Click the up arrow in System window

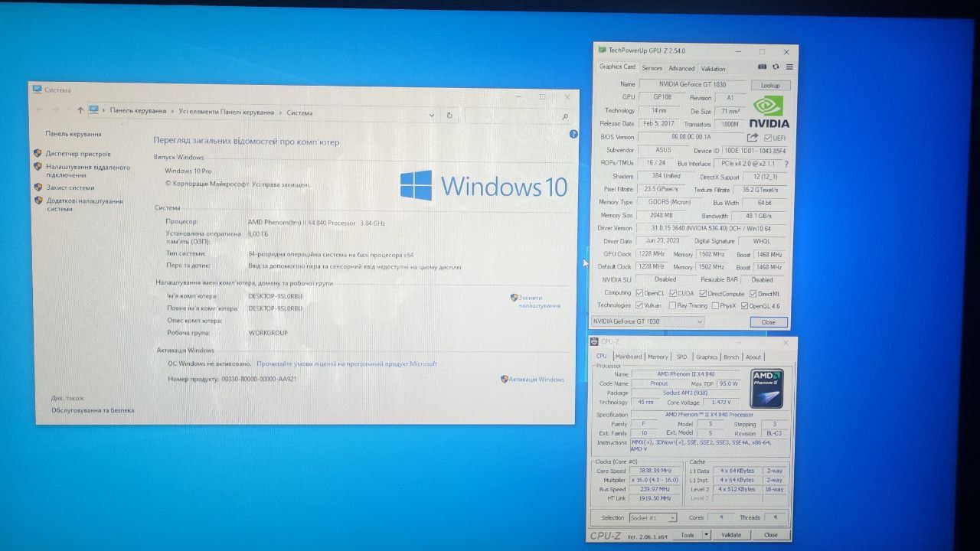(x=80, y=110)
